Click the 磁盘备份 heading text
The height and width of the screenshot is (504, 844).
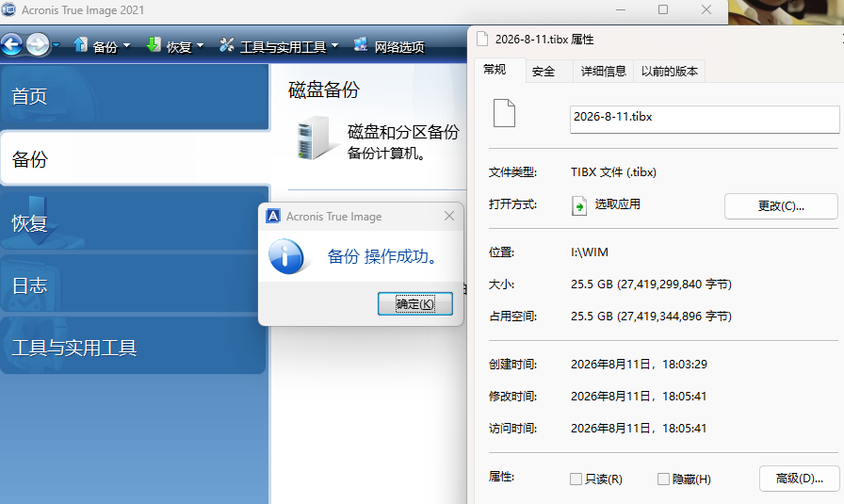pos(324,89)
